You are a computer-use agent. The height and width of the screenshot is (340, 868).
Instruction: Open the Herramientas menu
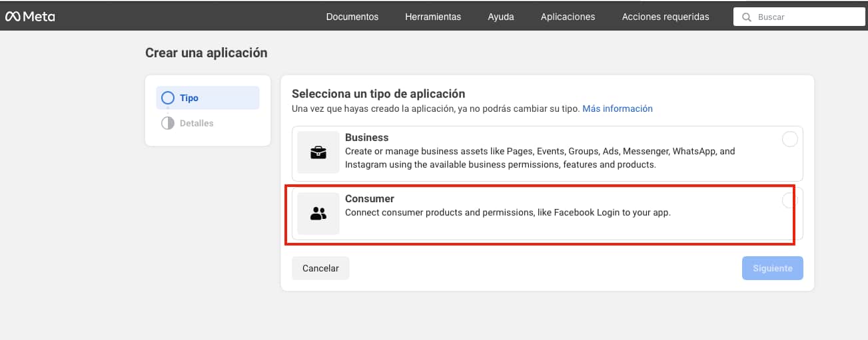433,17
